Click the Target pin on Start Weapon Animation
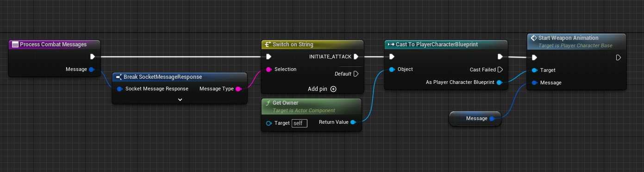This screenshot has height=172, width=644. pyautogui.click(x=534, y=70)
